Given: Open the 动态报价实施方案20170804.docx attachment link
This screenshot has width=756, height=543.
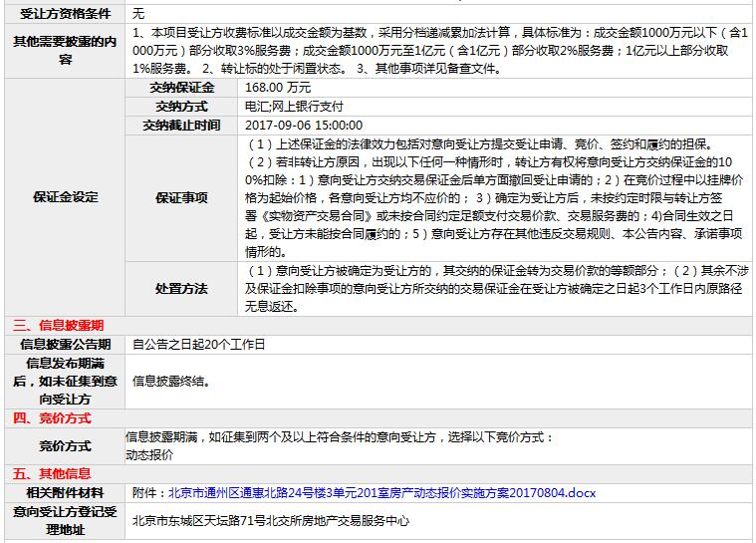Looking at the screenshot, I should click(x=381, y=492).
